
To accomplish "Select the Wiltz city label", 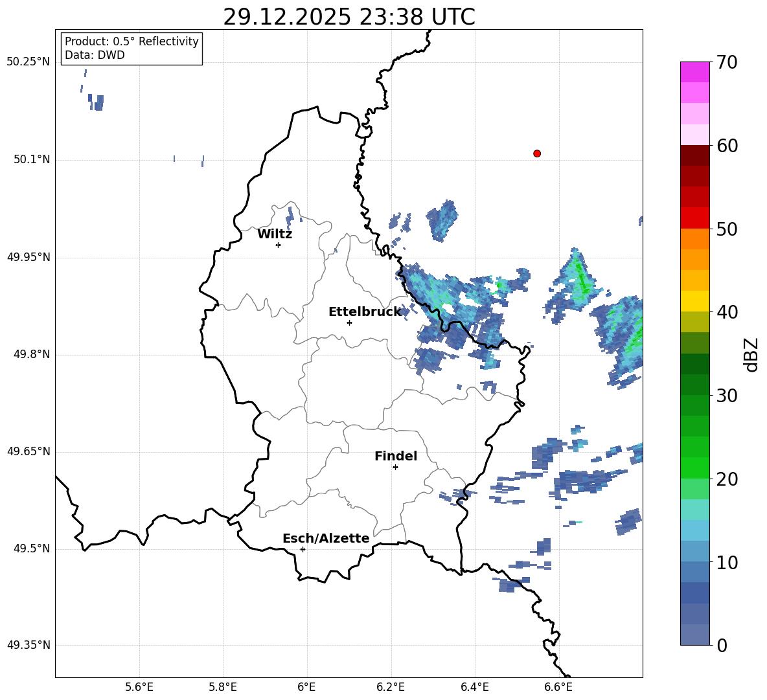I will click(x=275, y=234).
